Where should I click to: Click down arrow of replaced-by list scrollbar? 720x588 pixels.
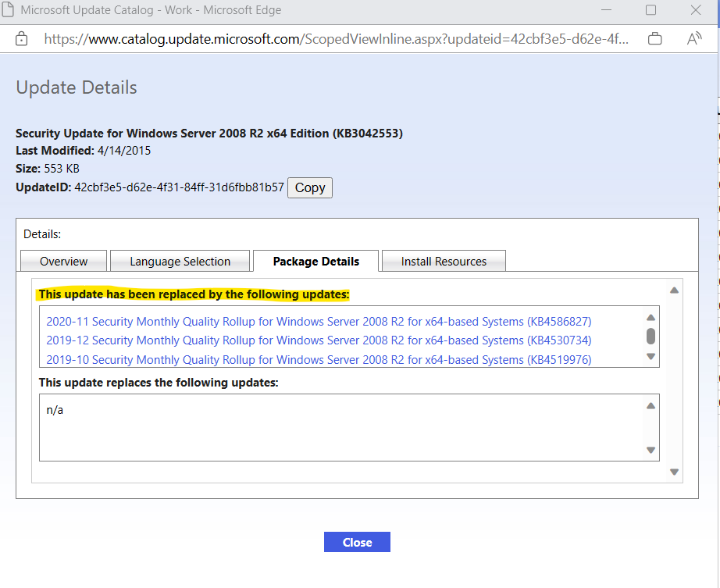coord(650,356)
